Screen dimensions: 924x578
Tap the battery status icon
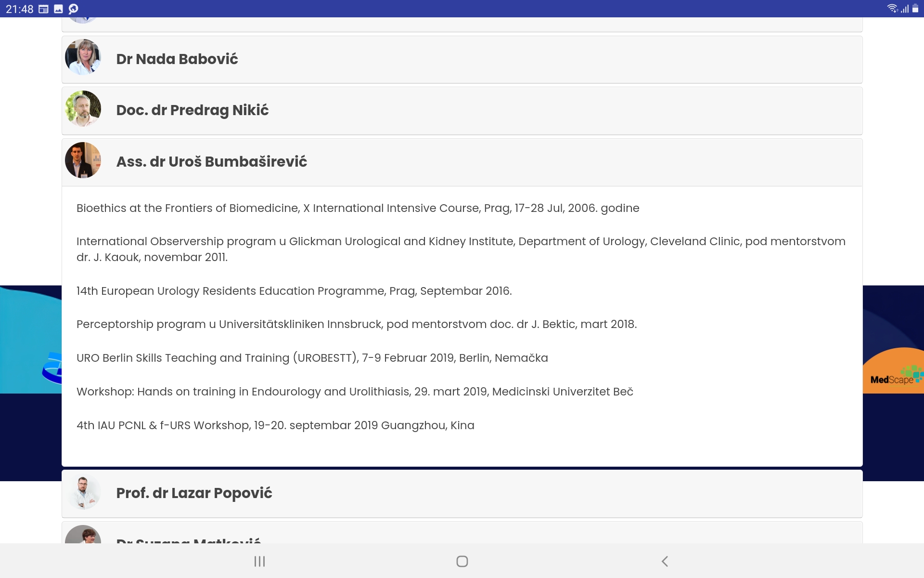915,9
